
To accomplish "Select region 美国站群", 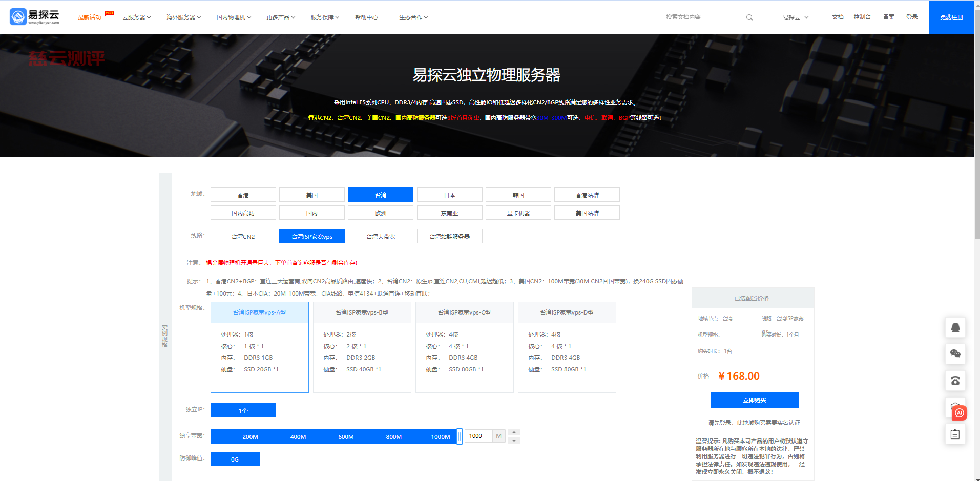I will click(x=587, y=213).
